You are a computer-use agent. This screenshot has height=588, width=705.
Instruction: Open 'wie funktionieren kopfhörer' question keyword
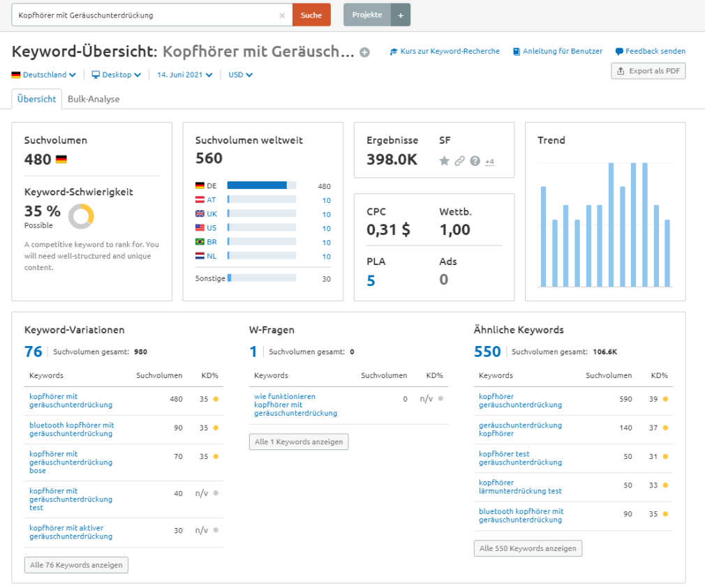(295, 405)
